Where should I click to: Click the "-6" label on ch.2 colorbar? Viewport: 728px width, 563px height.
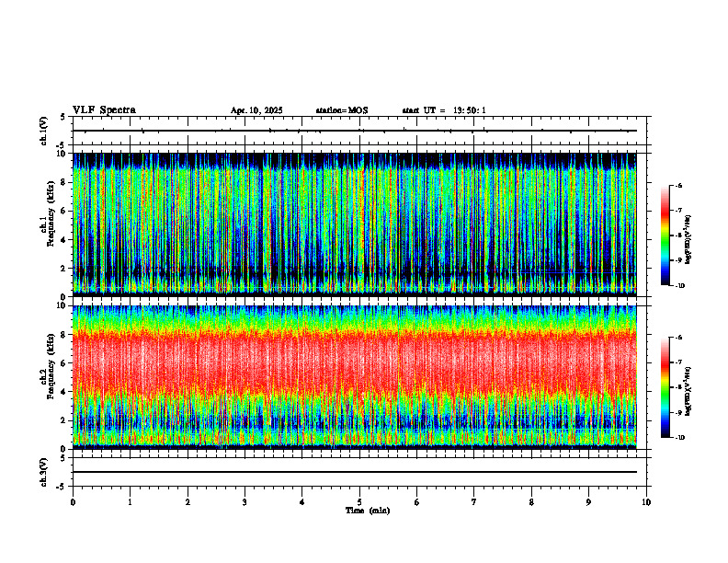[x=679, y=338]
